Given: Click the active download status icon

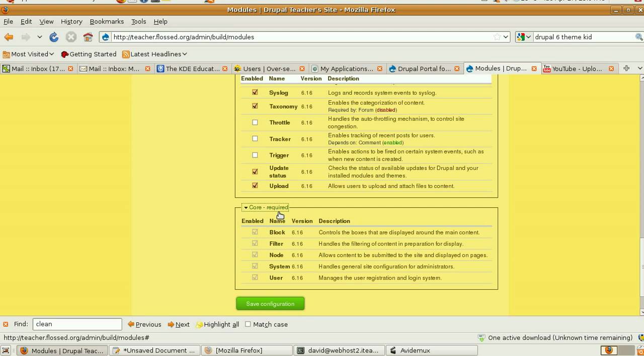Looking at the screenshot, I should [x=481, y=337].
